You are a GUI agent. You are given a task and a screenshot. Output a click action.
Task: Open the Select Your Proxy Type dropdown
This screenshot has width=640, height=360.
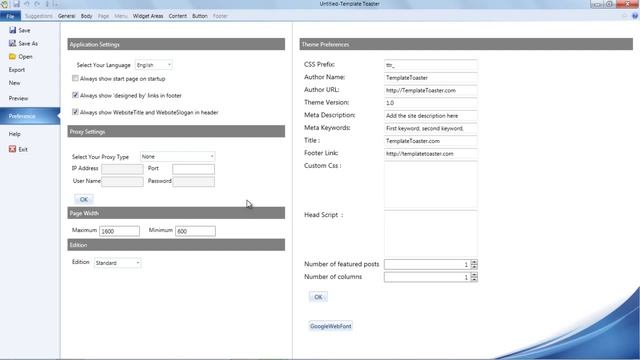click(x=178, y=156)
